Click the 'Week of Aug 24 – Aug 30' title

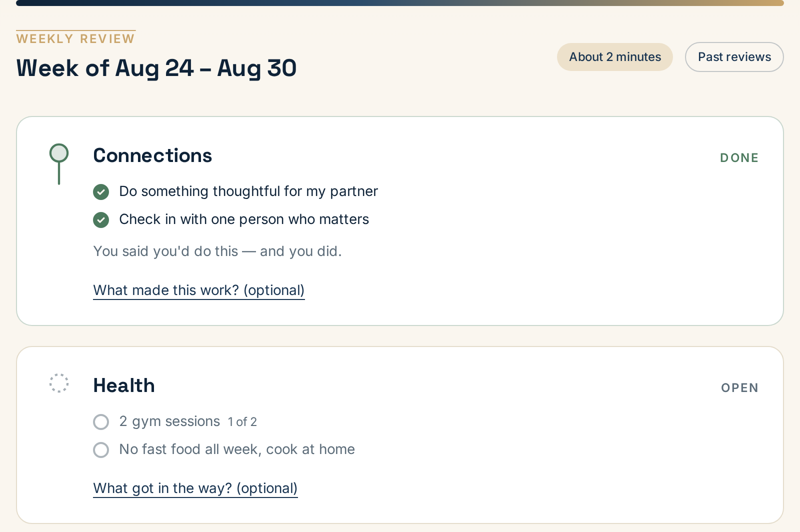tap(156, 68)
